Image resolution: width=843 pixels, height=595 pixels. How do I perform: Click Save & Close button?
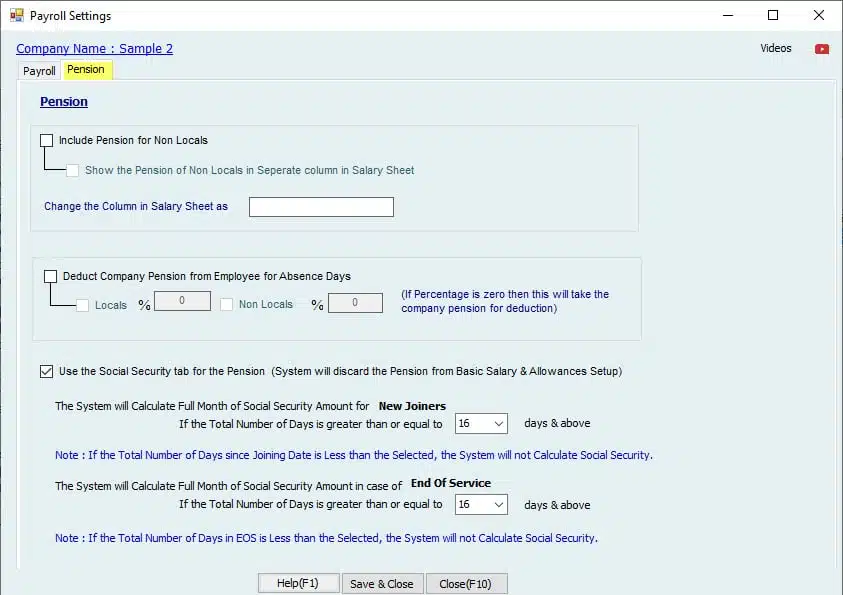382,584
